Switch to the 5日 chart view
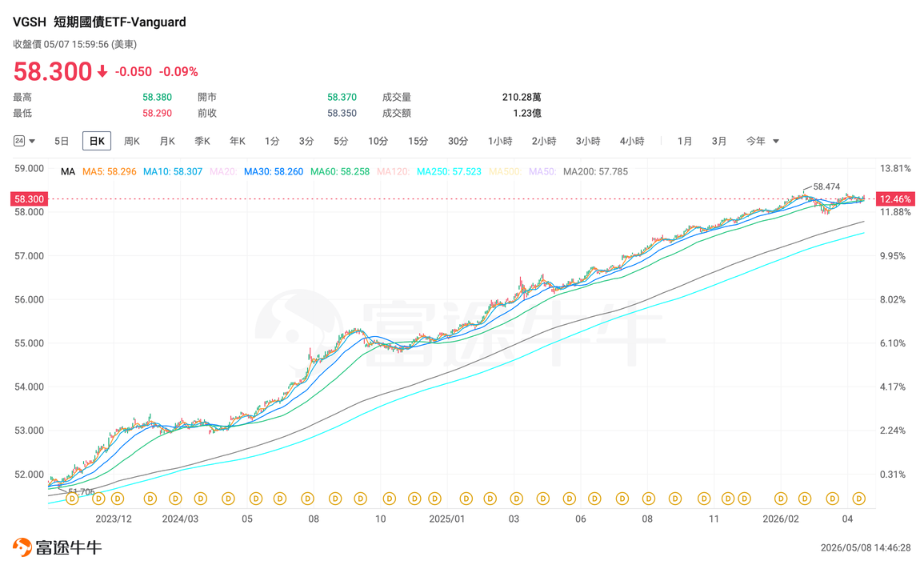Viewport: 924px width, 569px height. pos(62,141)
